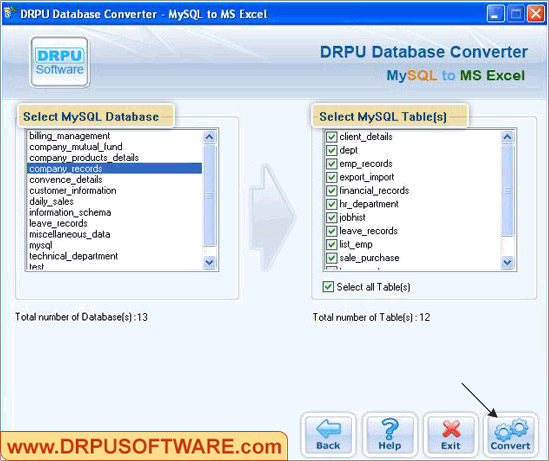Select the customer_information database
Screen dimensions: 549x461
[x=114, y=190]
